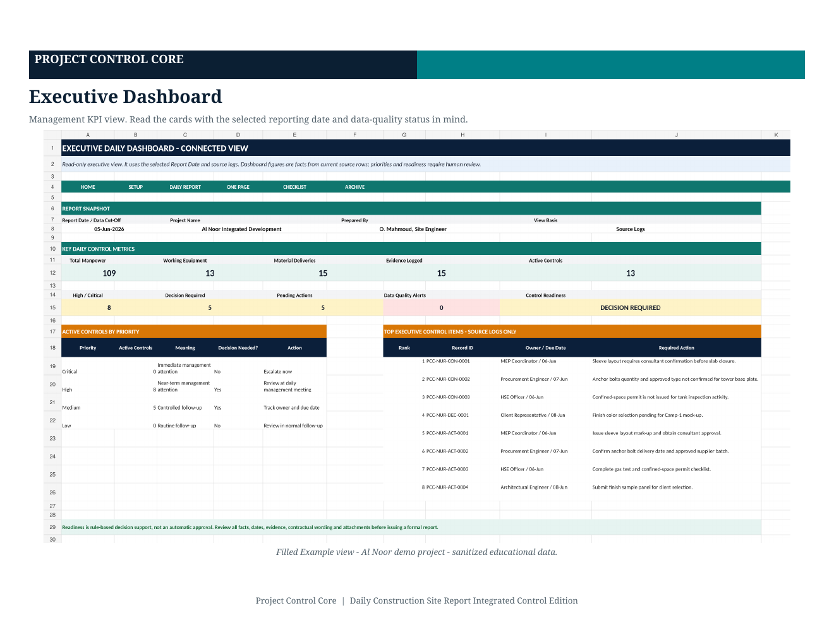Viewport: 834px width, 644px height.
Task: Select the Critical priority row label
Action: point(70,372)
